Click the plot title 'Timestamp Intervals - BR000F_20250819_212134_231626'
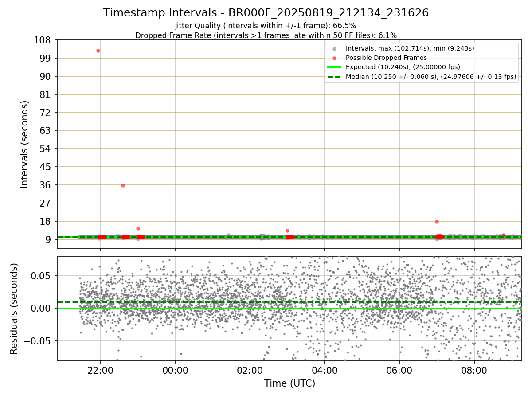The width and height of the screenshot is (532, 399). [x=266, y=13]
